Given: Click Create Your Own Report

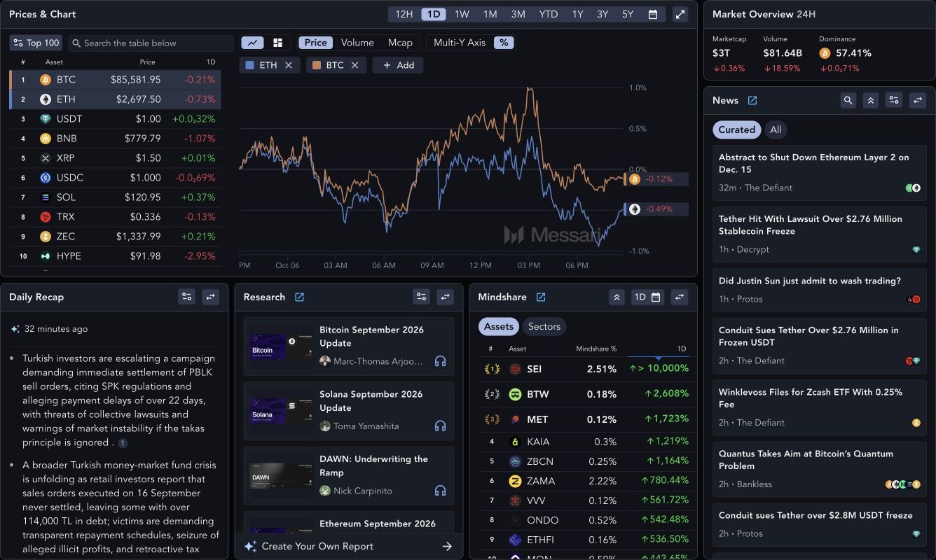Looking at the screenshot, I should click(x=348, y=546).
